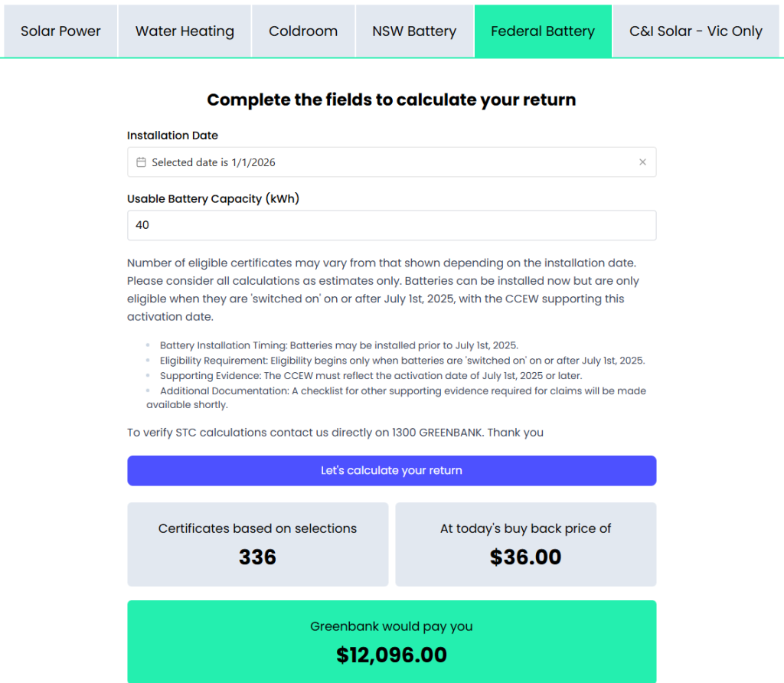The height and width of the screenshot is (683, 784).
Task: Focus the Usable Battery Capacity input
Action: (x=391, y=225)
